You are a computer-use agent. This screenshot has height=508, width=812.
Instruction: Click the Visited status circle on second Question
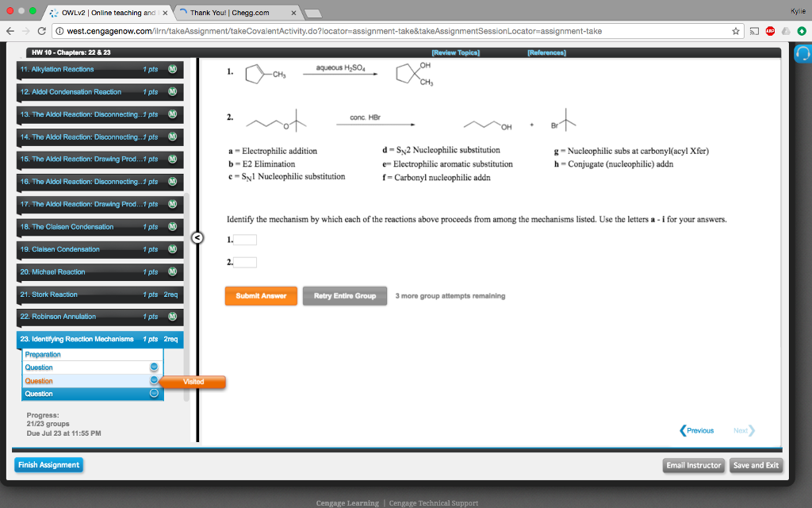[x=154, y=379]
